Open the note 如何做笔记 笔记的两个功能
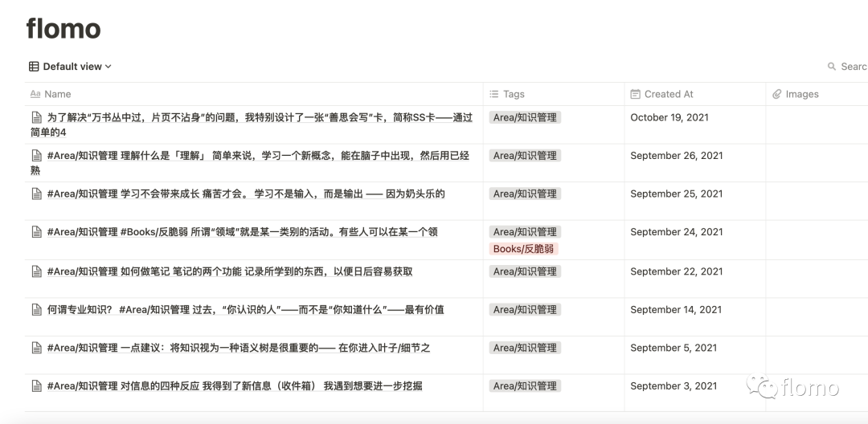 (x=230, y=271)
